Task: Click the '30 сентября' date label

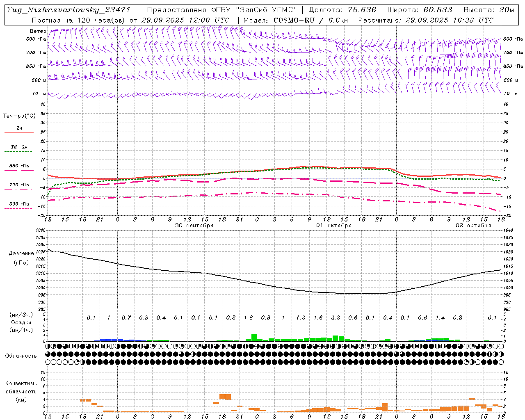Action: click(x=194, y=226)
